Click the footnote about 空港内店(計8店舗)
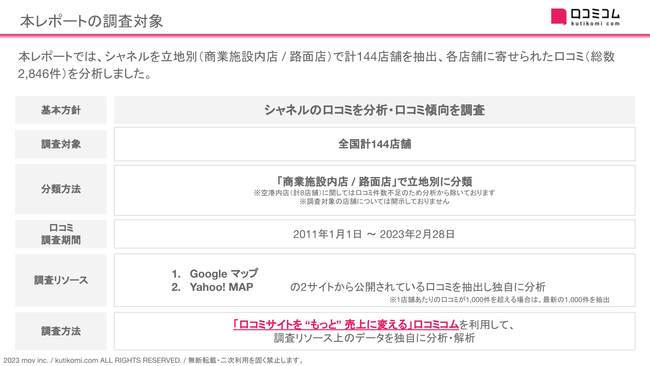 [x=374, y=193]
